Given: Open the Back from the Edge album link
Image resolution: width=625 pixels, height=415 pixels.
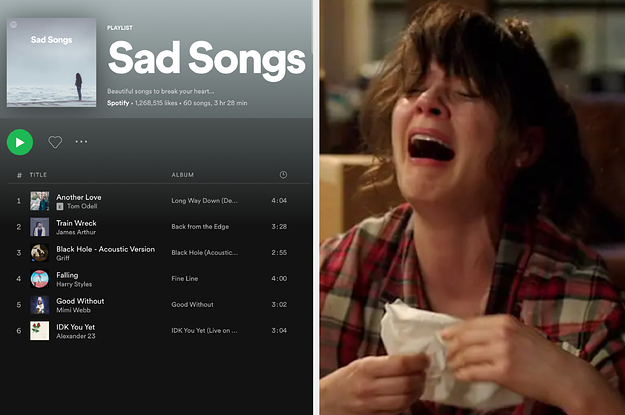Looking at the screenshot, I should point(200,226).
